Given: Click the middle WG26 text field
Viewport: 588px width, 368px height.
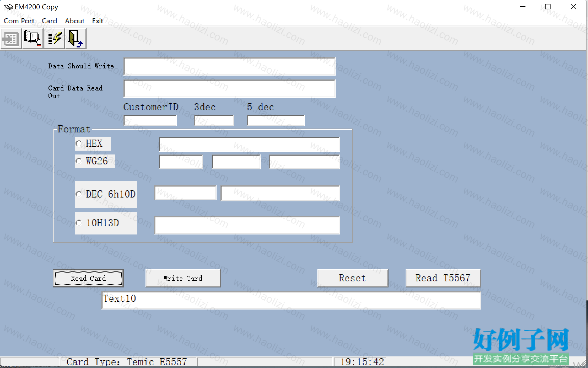Looking at the screenshot, I should coord(236,162).
